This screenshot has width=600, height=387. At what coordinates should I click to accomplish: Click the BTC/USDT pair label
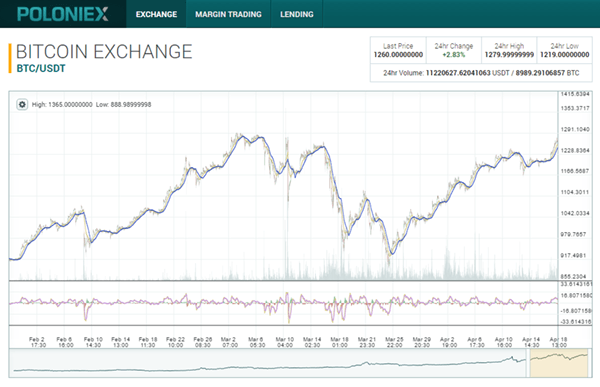pos(41,69)
